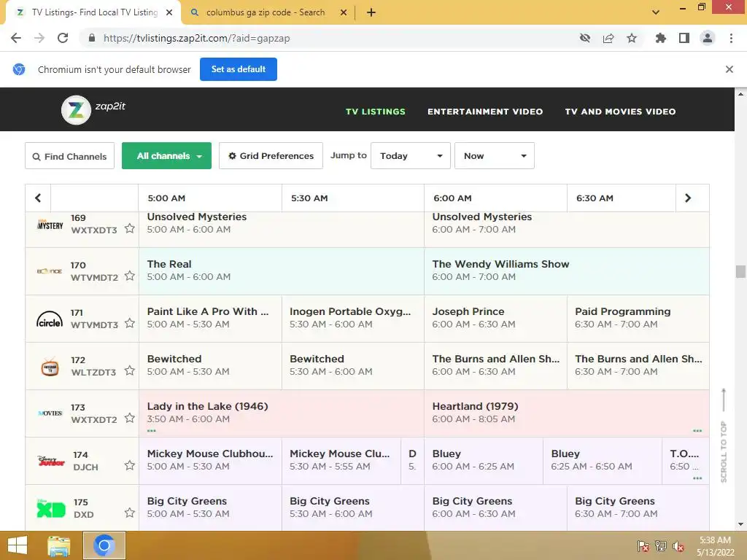Click Disney Junior channel 174 logo
The image size is (747, 560).
(51, 461)
